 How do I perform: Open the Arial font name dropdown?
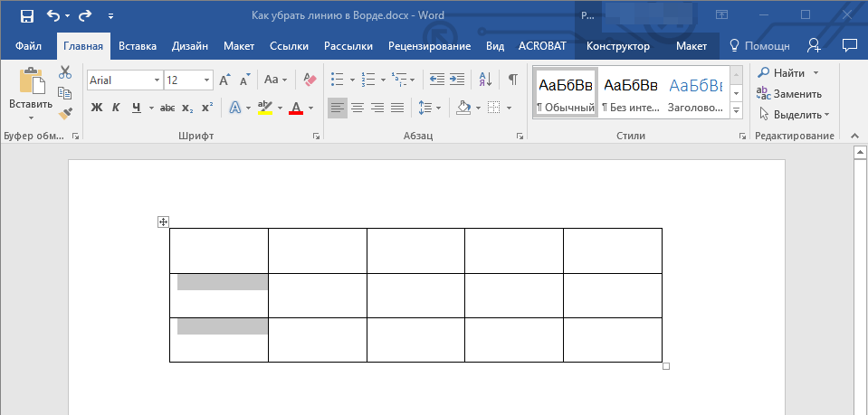157,80
